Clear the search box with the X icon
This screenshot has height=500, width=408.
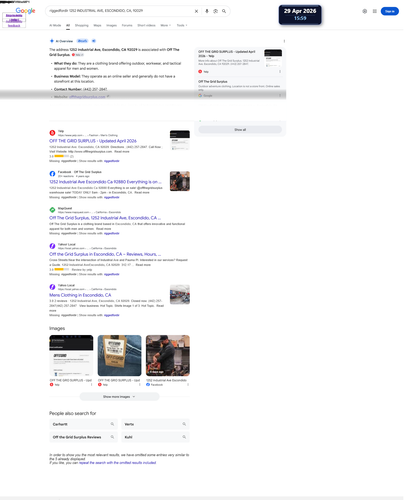point(196,11)
